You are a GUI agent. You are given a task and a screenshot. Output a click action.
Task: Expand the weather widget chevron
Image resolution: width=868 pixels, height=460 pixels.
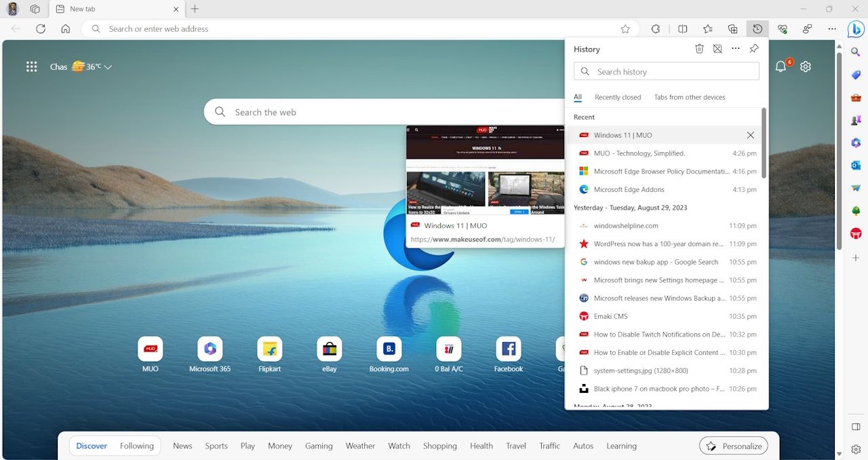pos(108,67)
